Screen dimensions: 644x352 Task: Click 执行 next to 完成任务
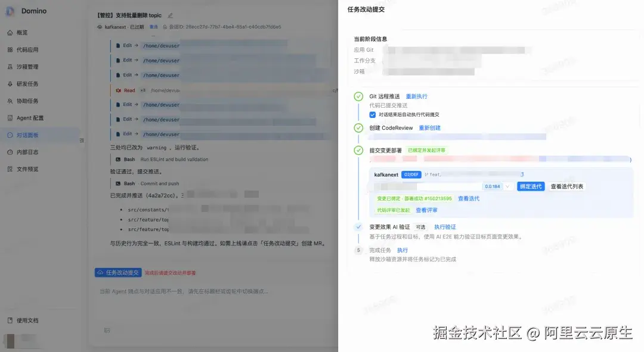click(x=402, y=250)
